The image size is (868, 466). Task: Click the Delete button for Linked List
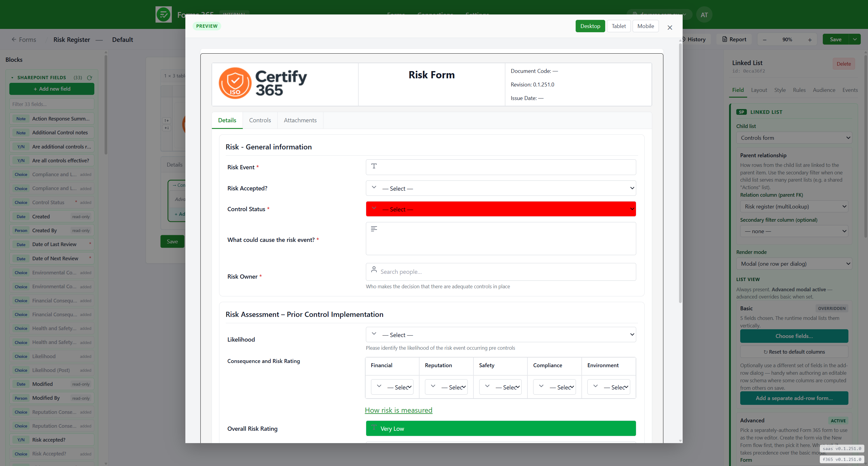point(843,64)
